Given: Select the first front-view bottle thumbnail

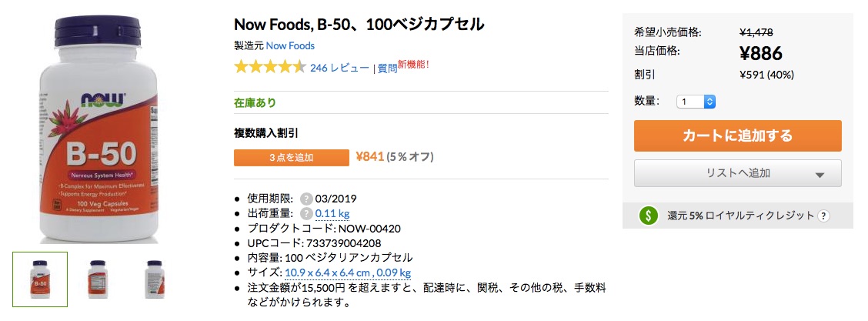Looking at the screenshot, I should click(x=40, y=279).
